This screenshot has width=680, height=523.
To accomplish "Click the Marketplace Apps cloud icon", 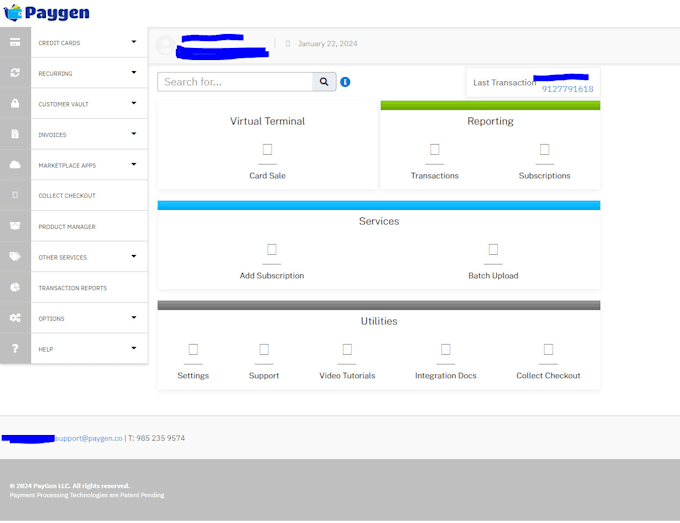I will (x=15, y=164).
